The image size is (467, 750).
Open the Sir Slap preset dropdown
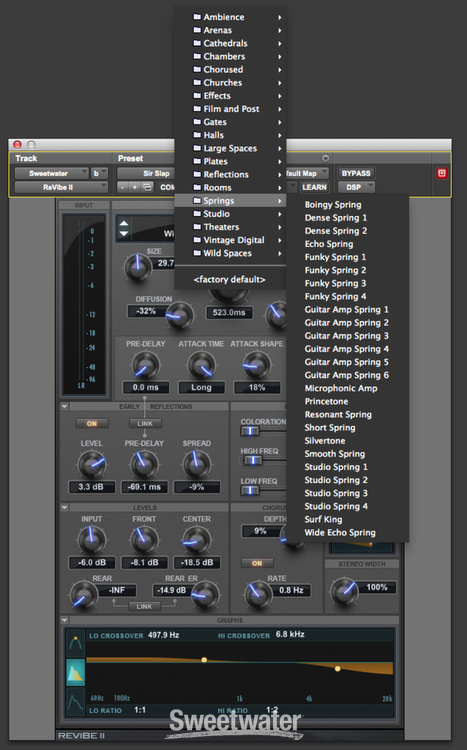click(x=146, y=173)
